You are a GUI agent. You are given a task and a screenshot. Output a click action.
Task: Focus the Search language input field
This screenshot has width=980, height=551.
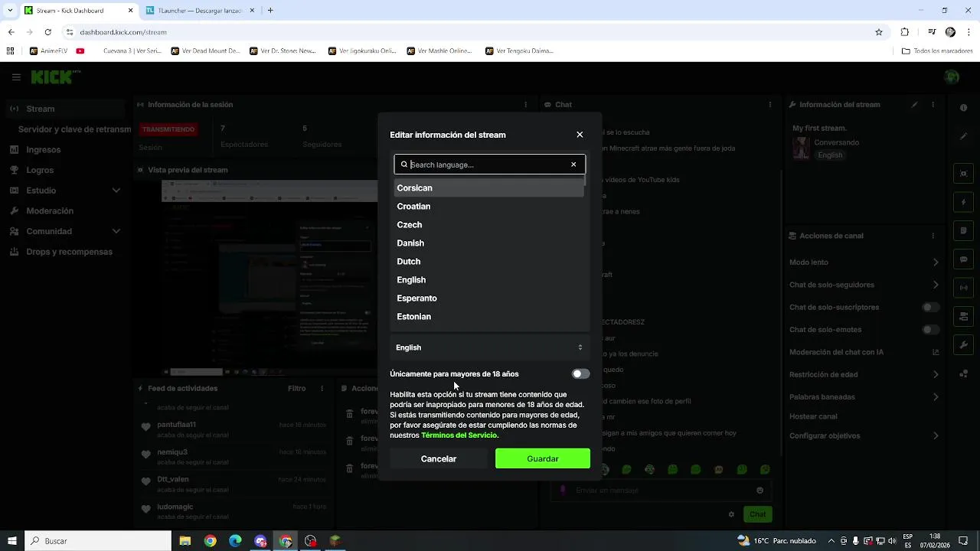tap(489, 165)
